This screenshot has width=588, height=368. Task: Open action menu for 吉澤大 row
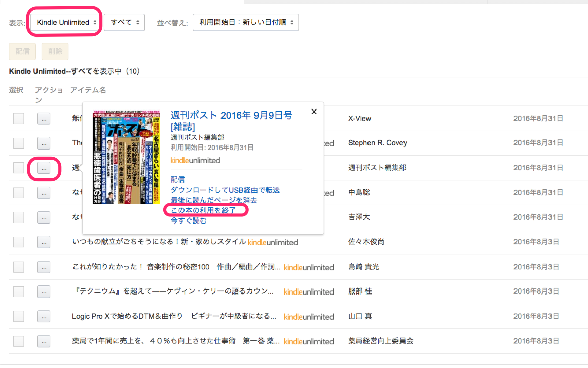tap(44, 217)
